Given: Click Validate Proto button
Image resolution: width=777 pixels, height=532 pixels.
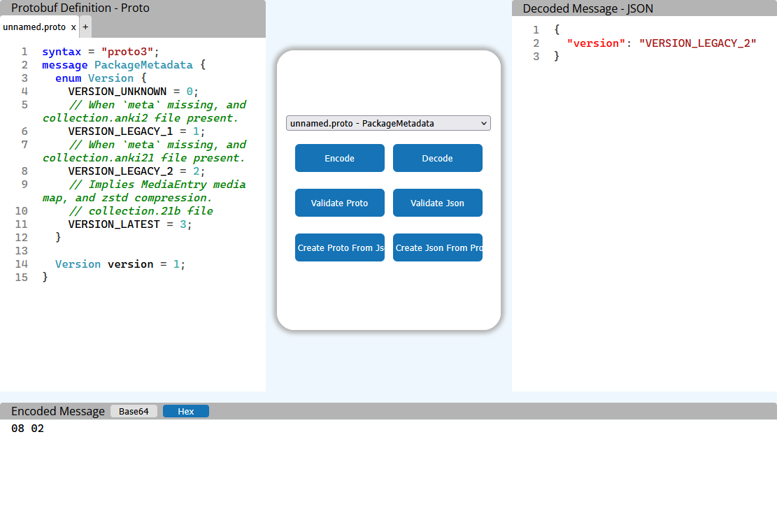Looking at the screenshot, I should tap(339, 203).
